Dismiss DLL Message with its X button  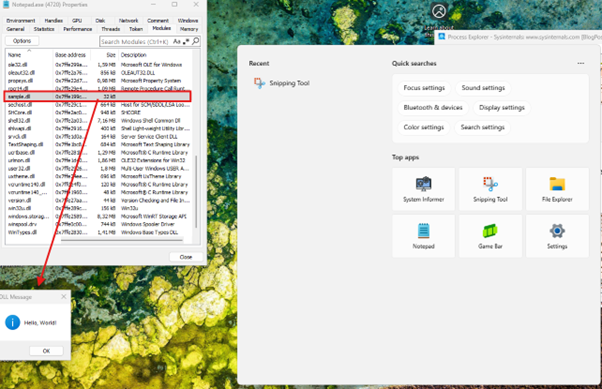click(x=64, y=296)
